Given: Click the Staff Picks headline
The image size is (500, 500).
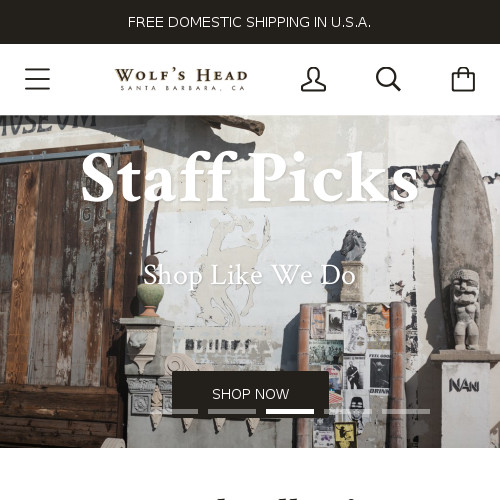Looking at the screenshot, I should pyautogui.click(x=250, y=177).
